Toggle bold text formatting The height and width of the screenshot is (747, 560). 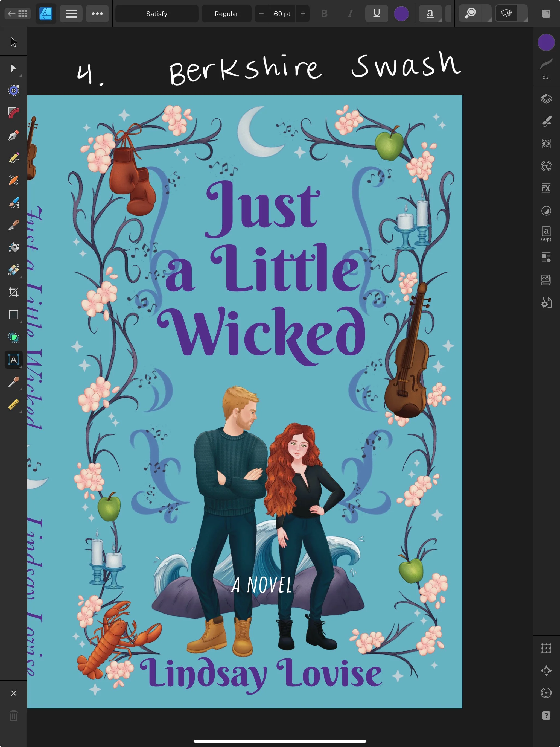point(324,14)
